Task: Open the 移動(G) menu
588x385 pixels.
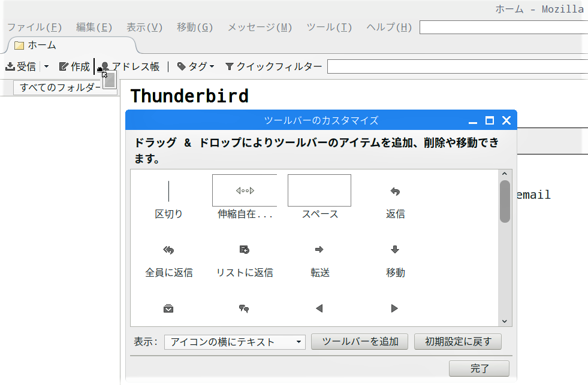Action: [195, 28]
